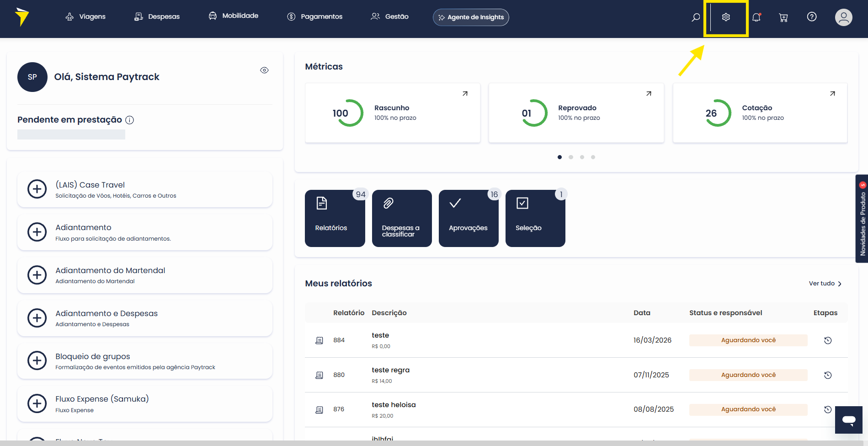Image resolution: width=868 pixels, height=446 pixels.
Task: Click plus icon for Fluxo Expense (Samuka)
Action: tap(37, 403)
